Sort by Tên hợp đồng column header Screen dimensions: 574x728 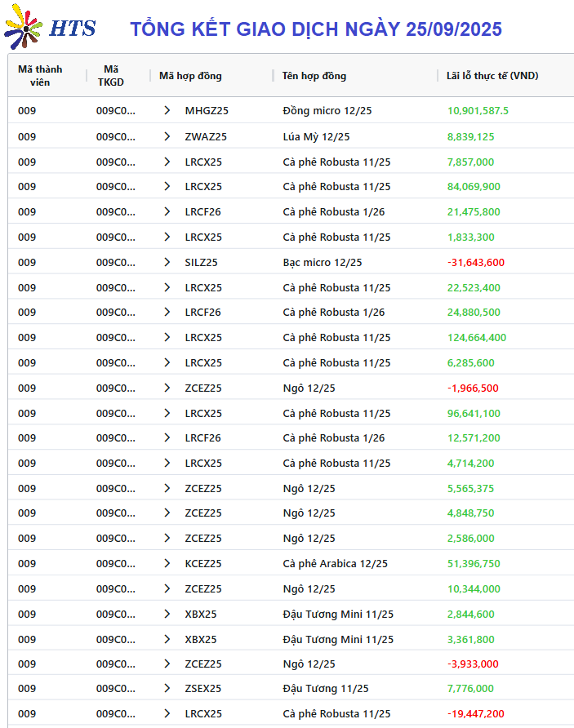click(314, 76)
